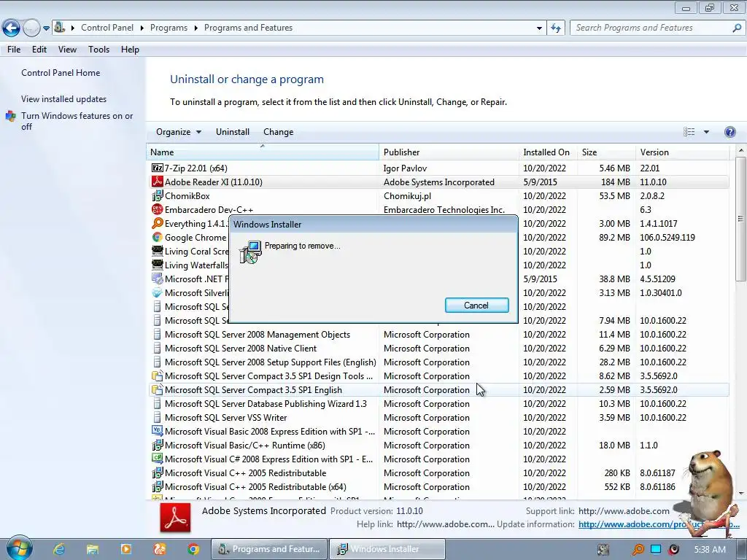Screen dimensions: 747x560
Task: Select Microsoft Visual C++ 2005 Redistributable (x64) row
Action: click(438, 486)
